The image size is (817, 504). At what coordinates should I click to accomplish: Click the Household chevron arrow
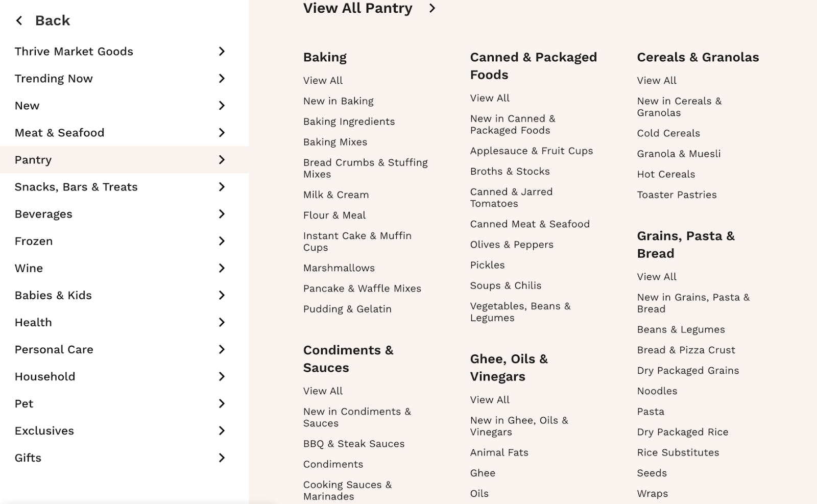coord(222,376)
